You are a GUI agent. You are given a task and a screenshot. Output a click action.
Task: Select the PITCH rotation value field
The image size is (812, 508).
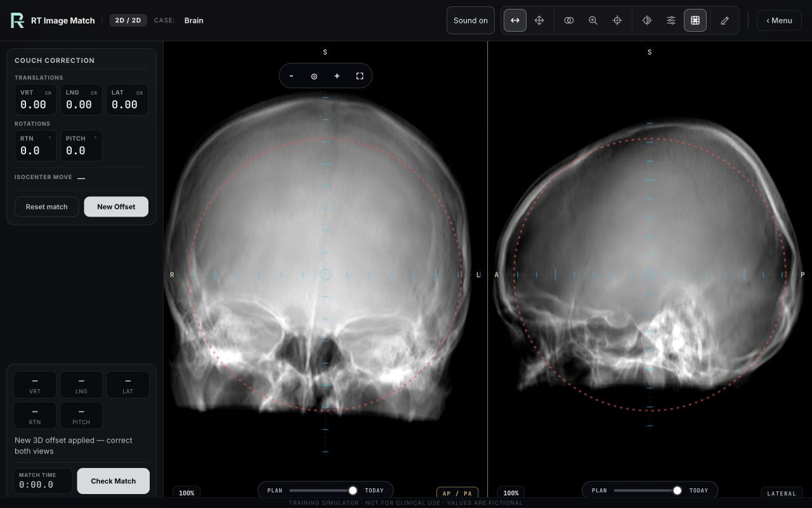[x=81, y=145]
